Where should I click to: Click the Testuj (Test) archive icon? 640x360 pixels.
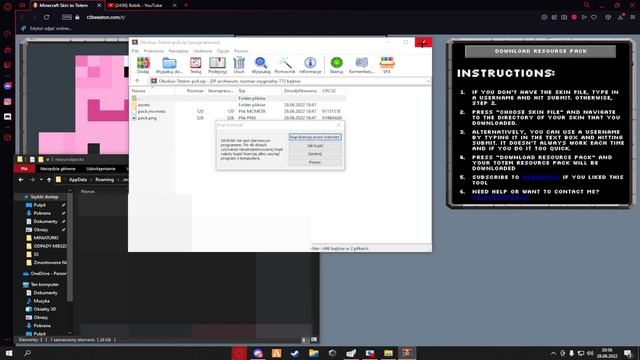point(196,65)
